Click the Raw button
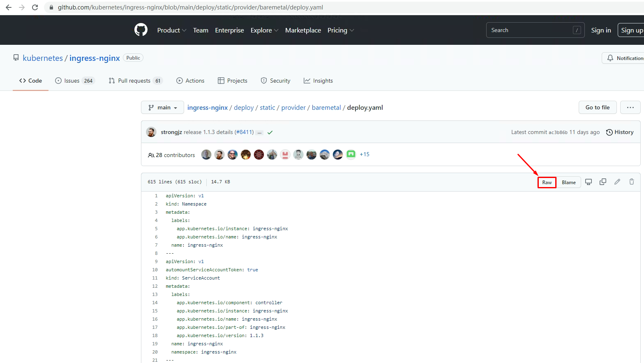Viewport: 644px width, 363px height. click(x=547, y=183)
